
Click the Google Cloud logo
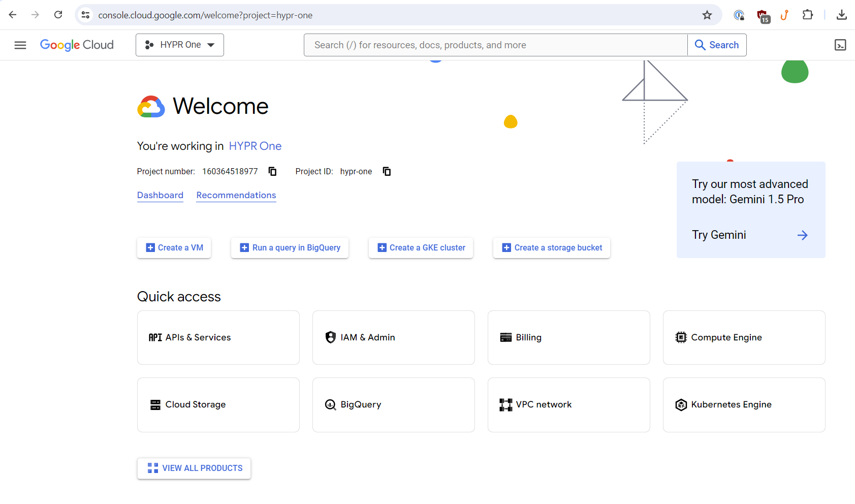(x=77, y=45)
